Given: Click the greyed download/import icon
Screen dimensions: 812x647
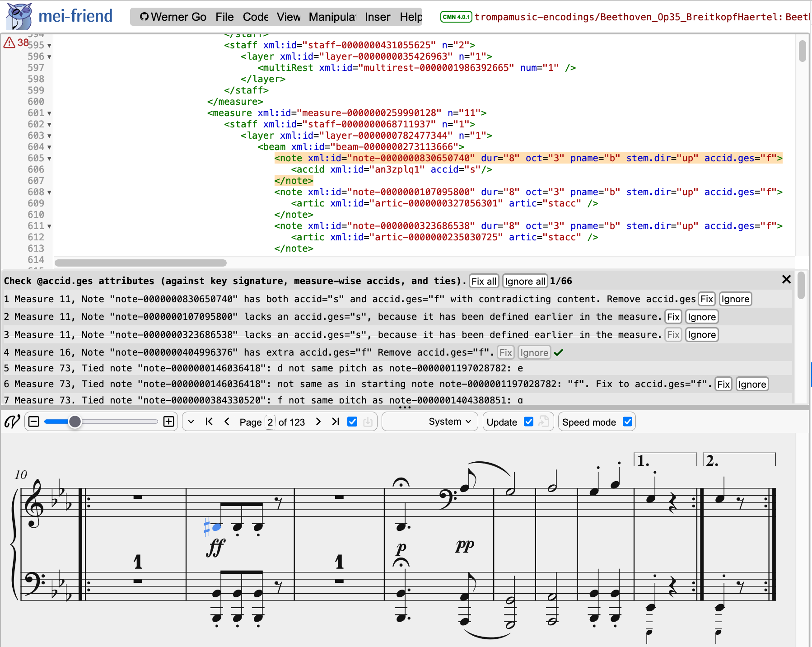Looking at the screenshot, I should [368, 422].
